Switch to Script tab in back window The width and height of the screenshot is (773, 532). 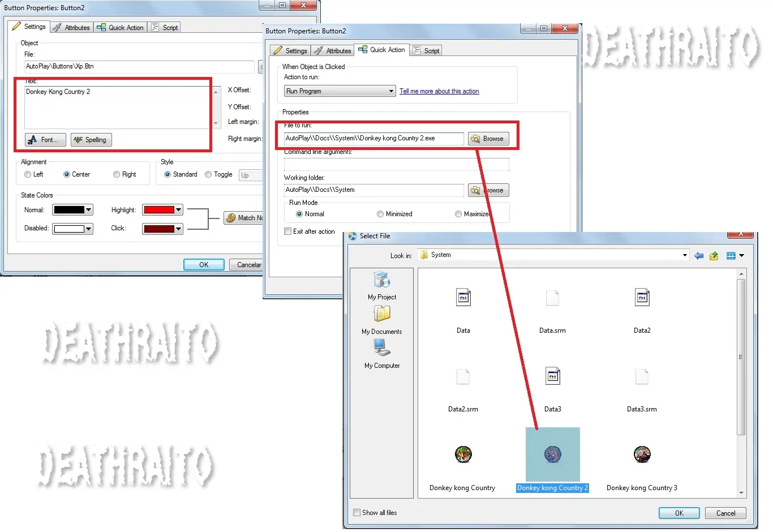coord(165,27)
